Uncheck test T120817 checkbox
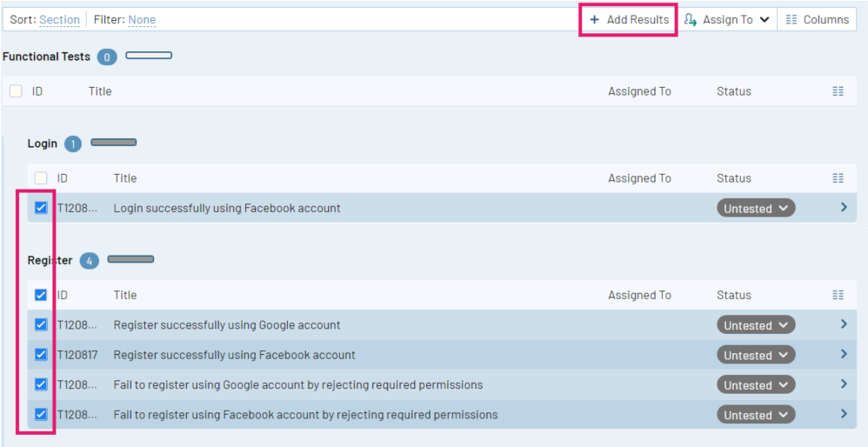Image resolution: width=868 pixels, height=447 pixels. click(x=41, y=355)
